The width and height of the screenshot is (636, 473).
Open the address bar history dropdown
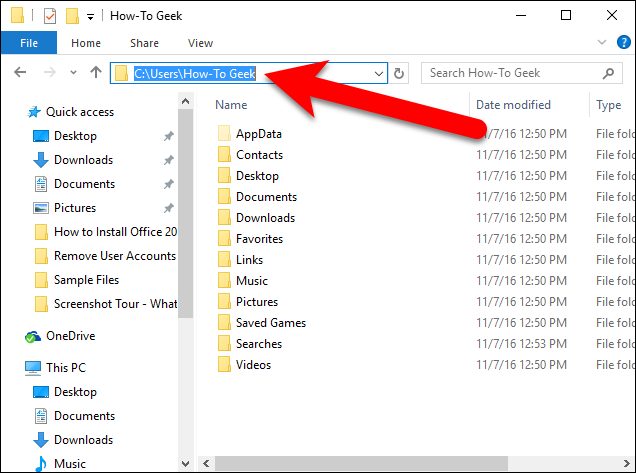[x=378, y=73]
